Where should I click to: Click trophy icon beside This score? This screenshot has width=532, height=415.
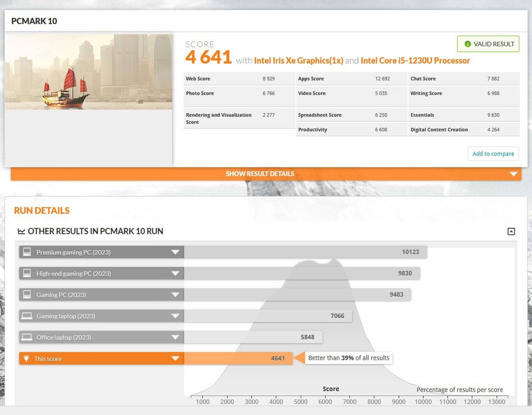pyautogui.click(x=26, y=358)
